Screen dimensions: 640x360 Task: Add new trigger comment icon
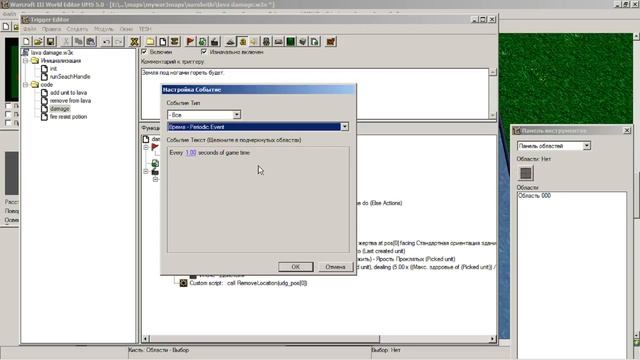pos(174,42)
